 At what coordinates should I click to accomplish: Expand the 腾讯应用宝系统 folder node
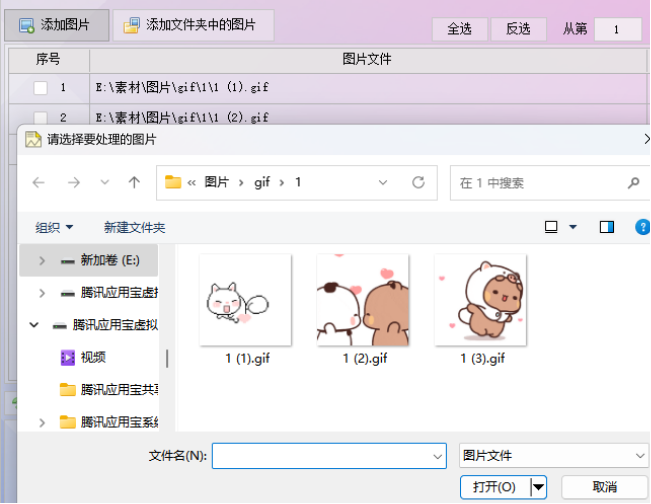click(x=42, y=423)
